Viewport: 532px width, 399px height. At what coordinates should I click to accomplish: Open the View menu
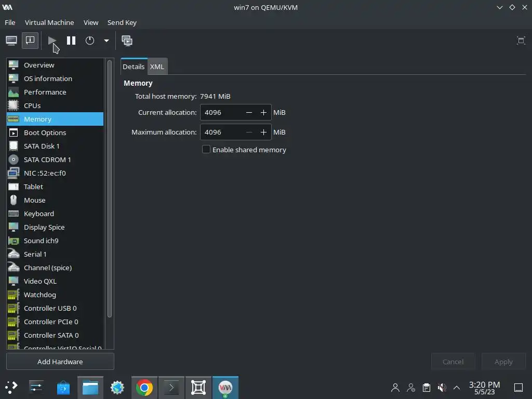91,22
